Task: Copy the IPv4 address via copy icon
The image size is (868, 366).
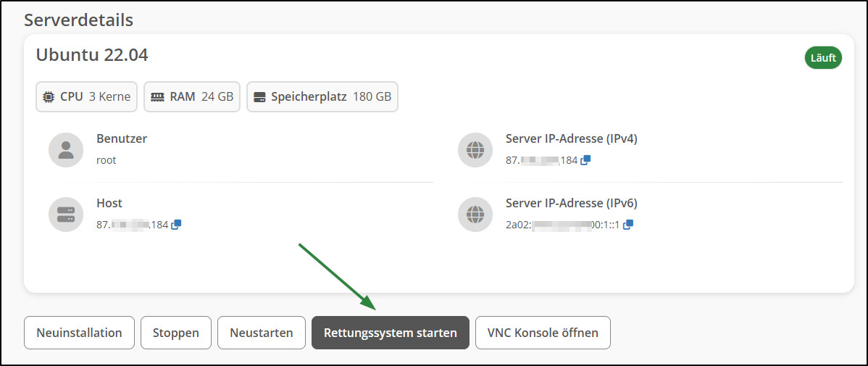Action: tap(585, 160)
